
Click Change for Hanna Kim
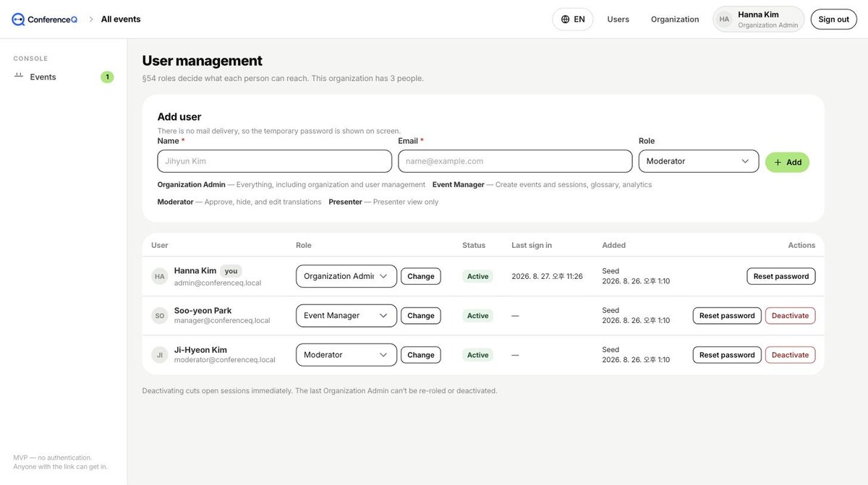pyautogui.click(x=421, y=276)
